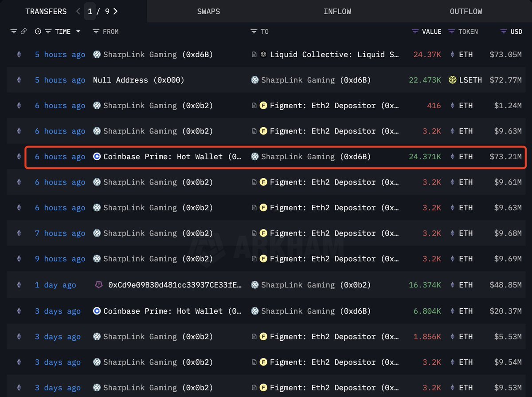Click contract document icon in $1.24M row
Screen dimensions: 532x397
tap(254, 106)
